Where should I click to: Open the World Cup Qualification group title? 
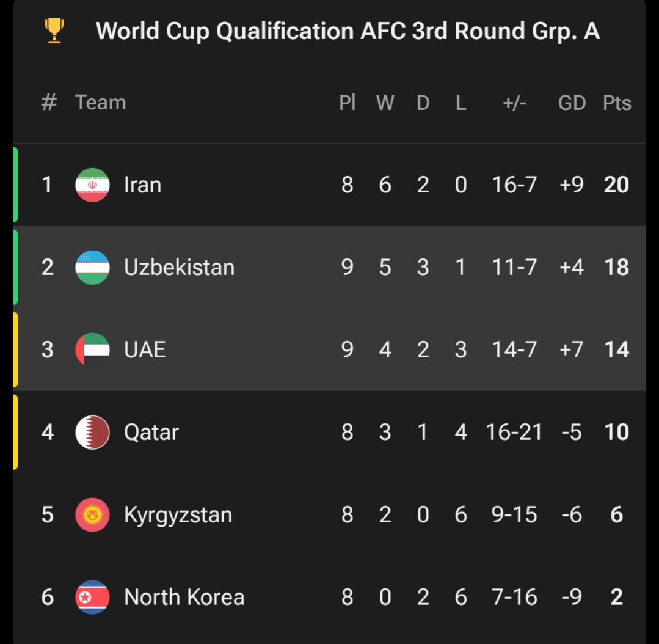[x=348, y=31]
